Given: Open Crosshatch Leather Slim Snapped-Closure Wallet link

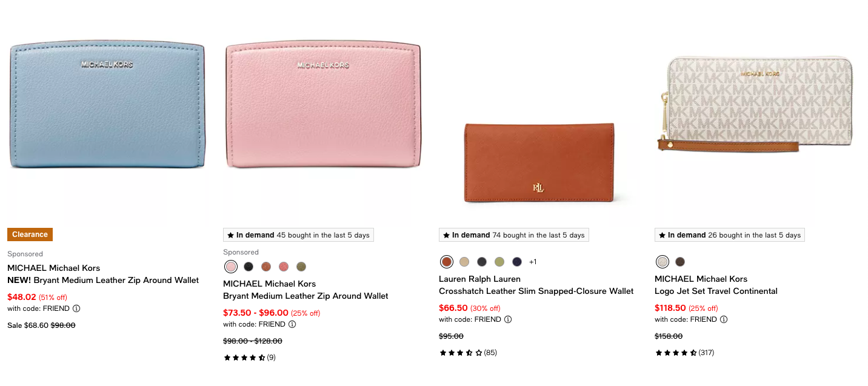Looking at the screenshot, I should pyautogui.click(x=536, y=291).
